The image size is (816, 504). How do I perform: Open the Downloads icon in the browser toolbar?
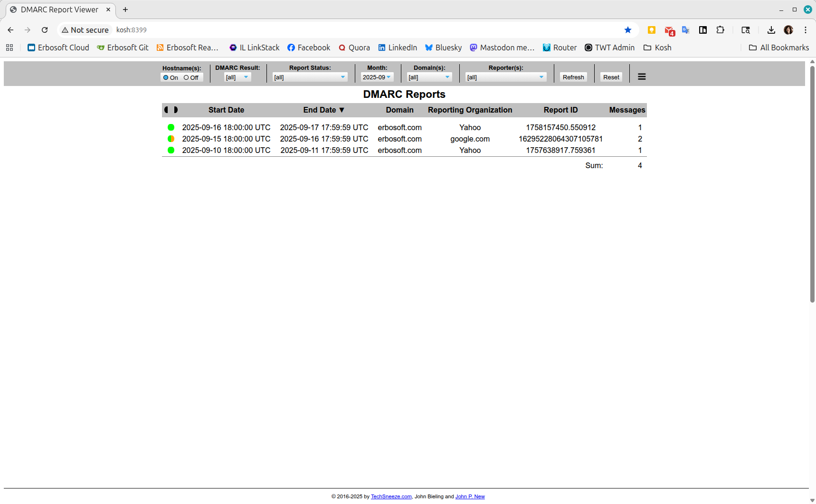point(771,30)
